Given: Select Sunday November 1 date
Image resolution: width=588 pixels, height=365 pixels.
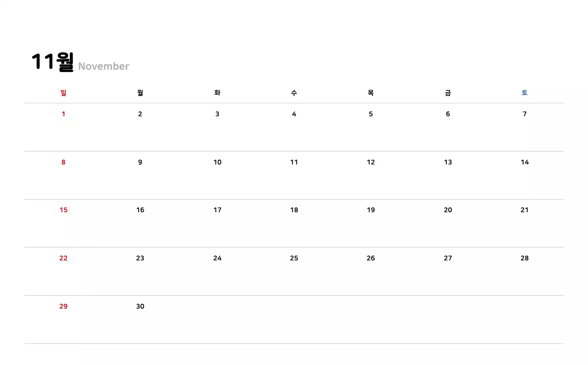Looking at the screenshot, I should [x=63, y=114].
